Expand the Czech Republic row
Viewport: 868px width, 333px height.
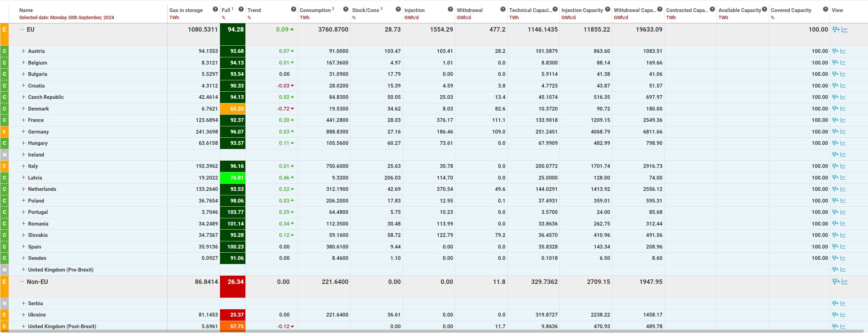click(x=23, y=97)
